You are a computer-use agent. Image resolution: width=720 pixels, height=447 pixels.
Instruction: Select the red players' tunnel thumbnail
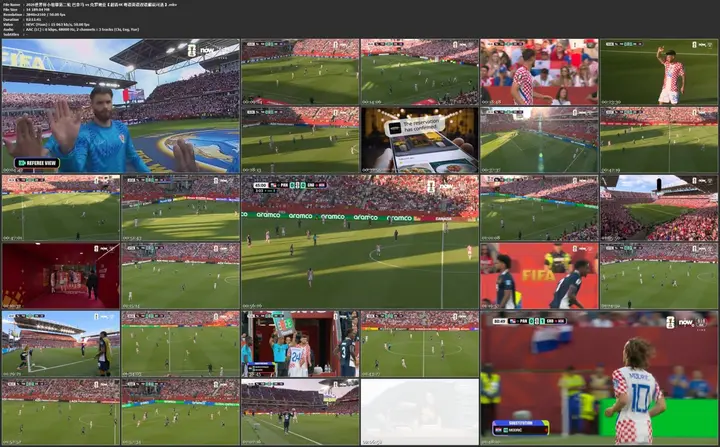point(61,276)
